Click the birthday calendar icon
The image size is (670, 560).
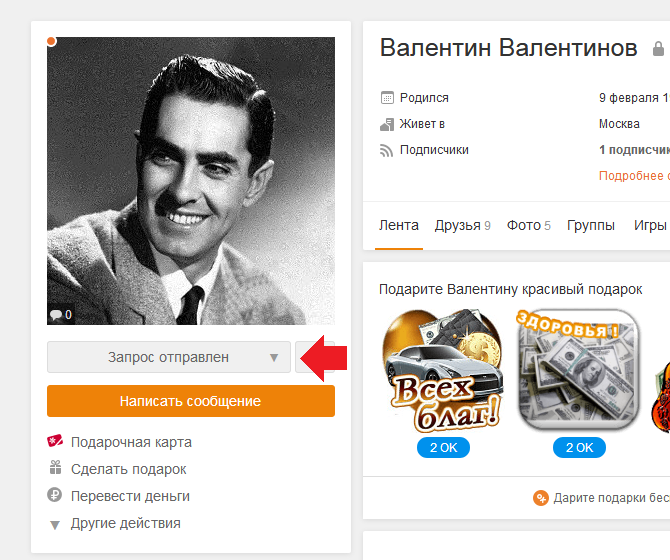point(387,98)
